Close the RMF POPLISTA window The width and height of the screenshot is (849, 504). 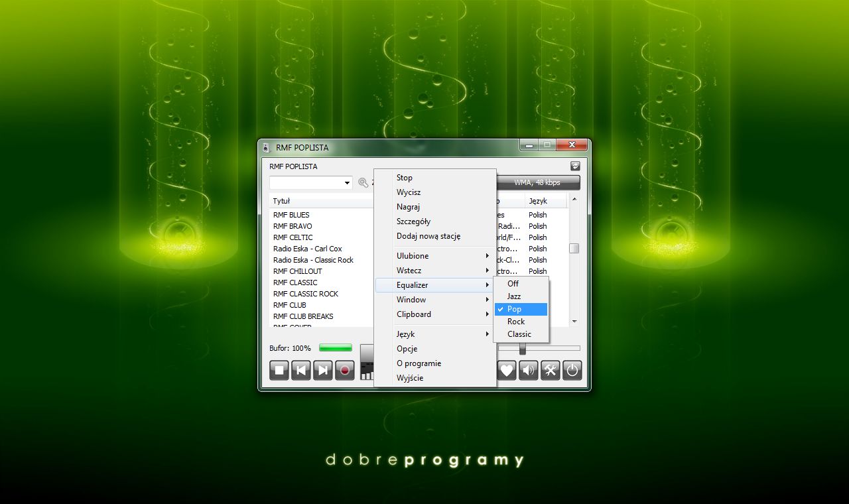tap(572, 145)
